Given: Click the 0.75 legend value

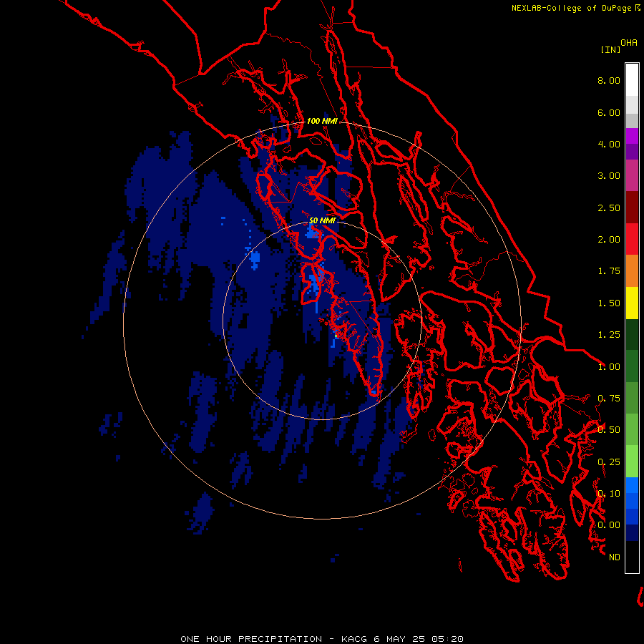Looking at the screenshot, I should point(609,399).
